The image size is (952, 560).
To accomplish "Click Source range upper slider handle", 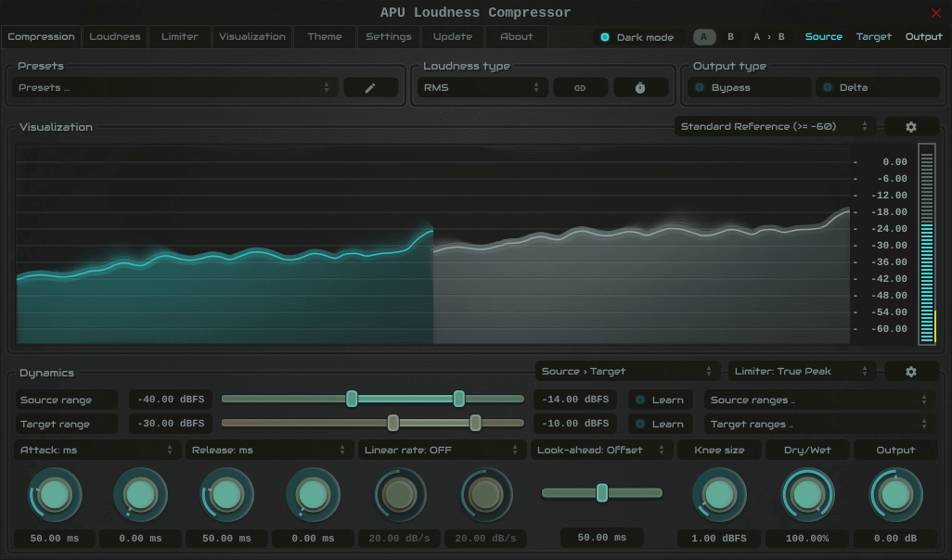I will click(459, 399).
